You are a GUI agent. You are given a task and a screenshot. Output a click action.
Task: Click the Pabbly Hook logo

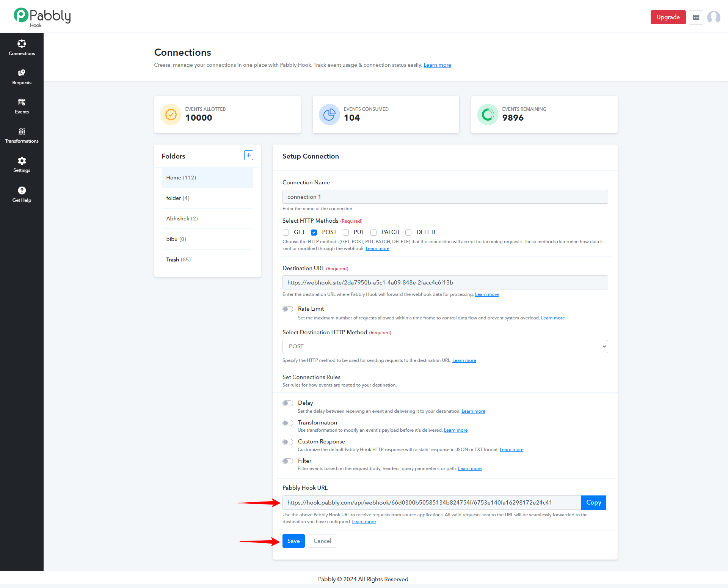[42, 17]
